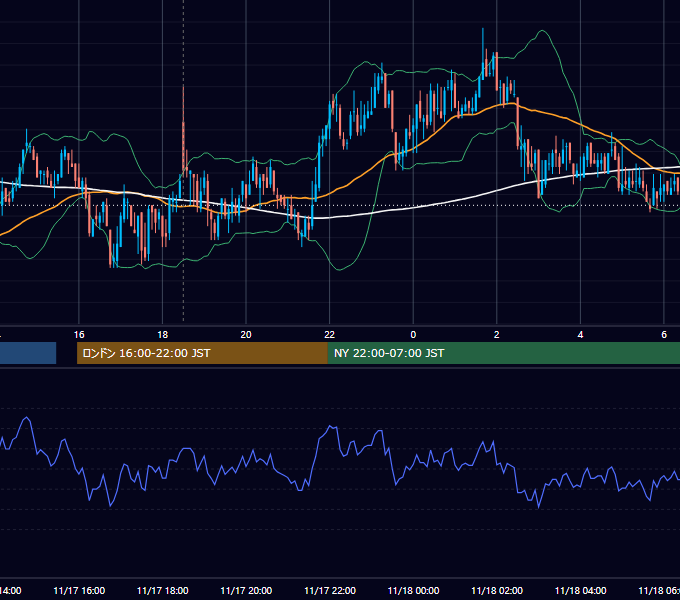Click the '18' hour label on chart axis

[x=163, y=335]
